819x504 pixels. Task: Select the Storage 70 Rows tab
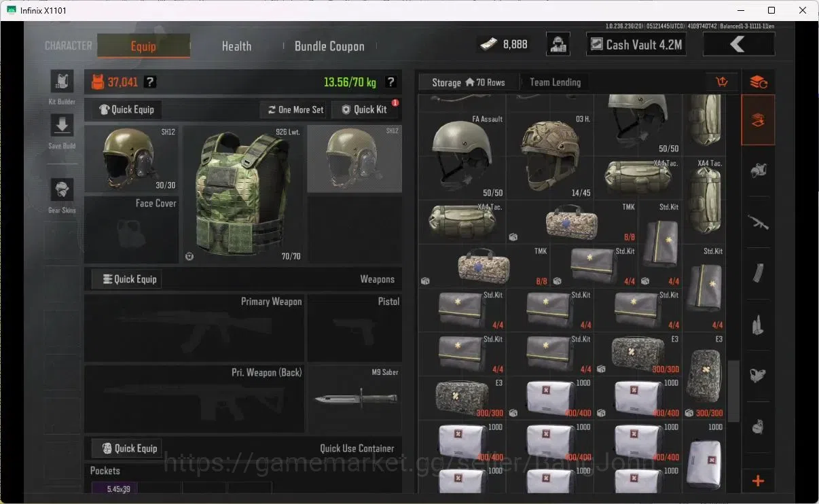pyautogui.click(x=469, y=82)
